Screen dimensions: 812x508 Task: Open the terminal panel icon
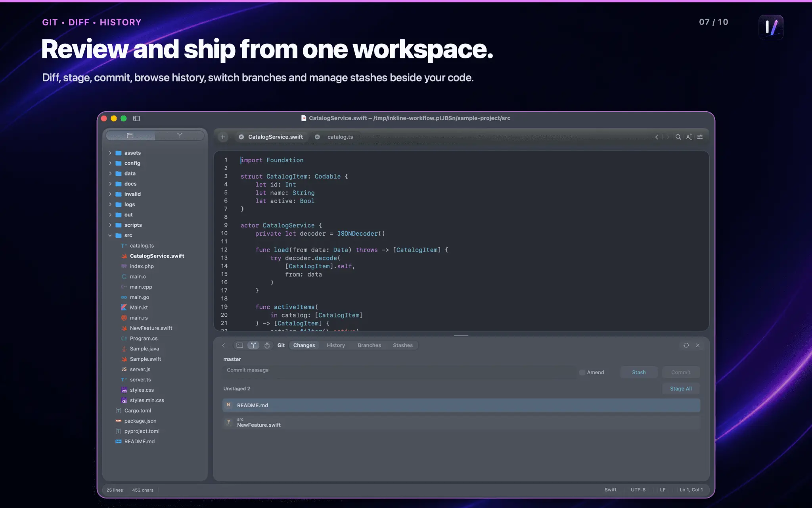pyautogui.click(x=240, y=345)
